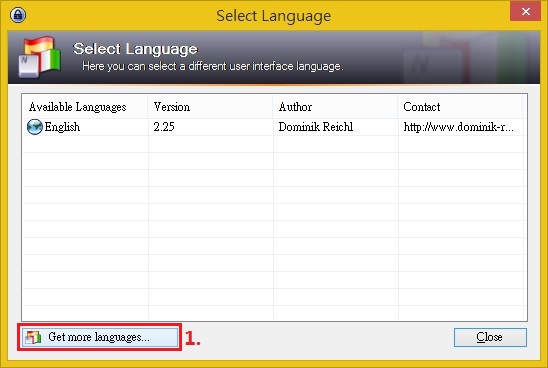Viewport: 548px width, 368px height.
Task: Click the Get more languages button
Action: click(x=100, y=337)
